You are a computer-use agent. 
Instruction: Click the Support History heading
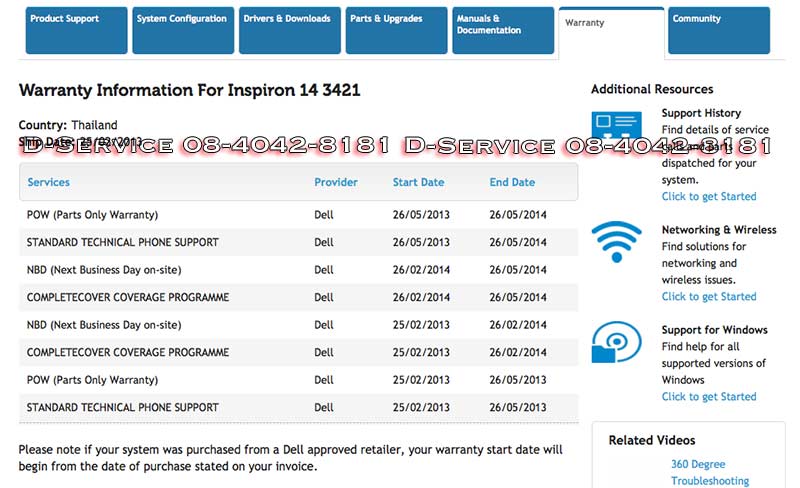pos(701,113)
